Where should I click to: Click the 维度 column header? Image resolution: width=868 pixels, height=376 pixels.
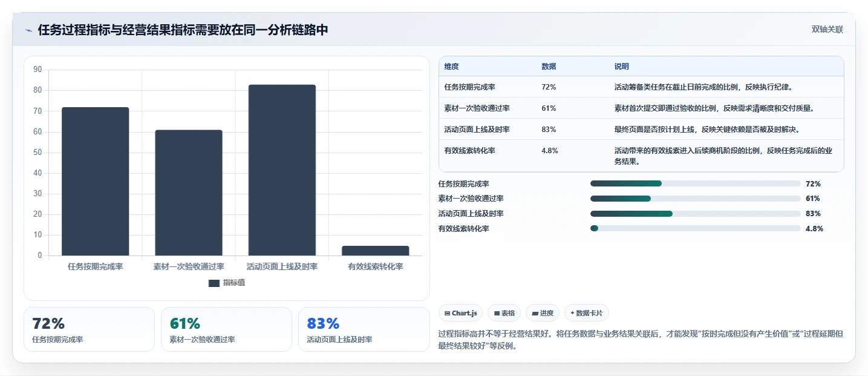[452, 67]
